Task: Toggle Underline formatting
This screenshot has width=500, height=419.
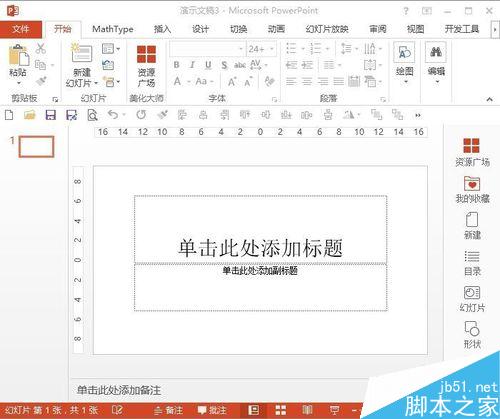Action: 208,65
